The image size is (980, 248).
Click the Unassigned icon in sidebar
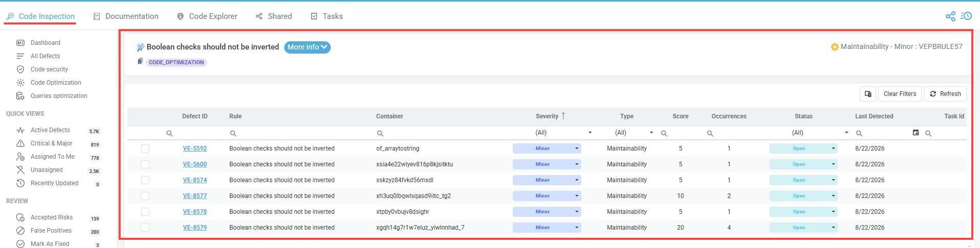pos(20,170)
